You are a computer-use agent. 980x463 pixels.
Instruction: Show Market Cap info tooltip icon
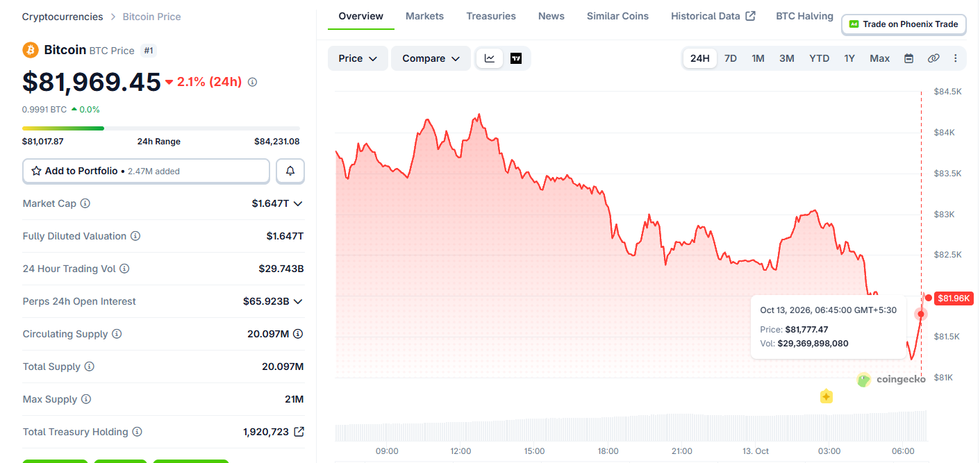coord(85,203)
